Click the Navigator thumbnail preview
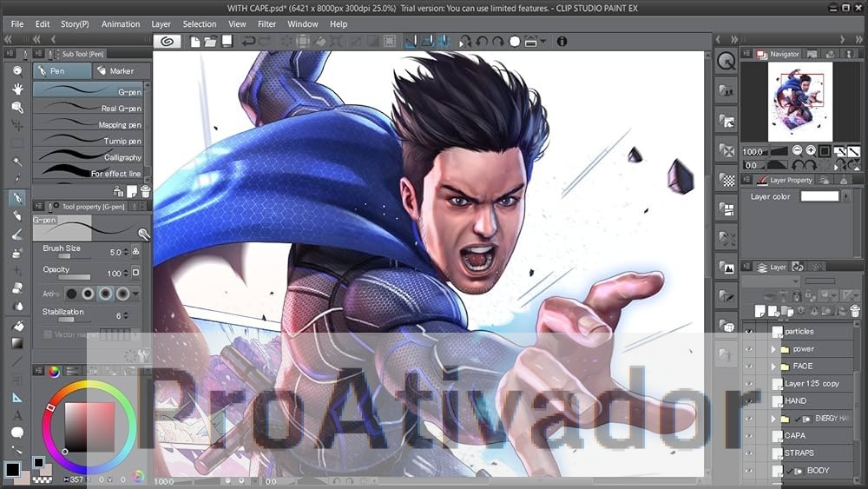Viewport: 868px width, 489px height. tap(800, 102)
